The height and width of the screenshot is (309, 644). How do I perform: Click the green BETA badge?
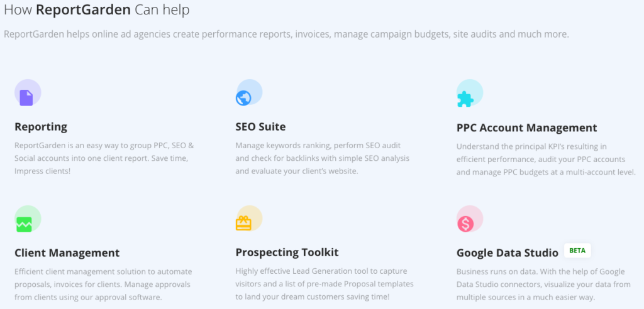point(577,251)
